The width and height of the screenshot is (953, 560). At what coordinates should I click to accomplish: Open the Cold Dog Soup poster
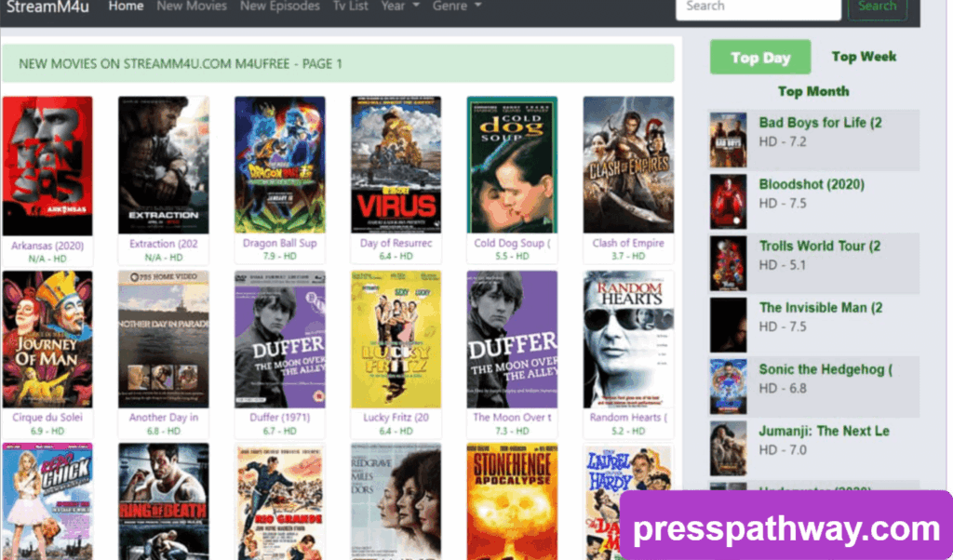click(x=512, y=165)
